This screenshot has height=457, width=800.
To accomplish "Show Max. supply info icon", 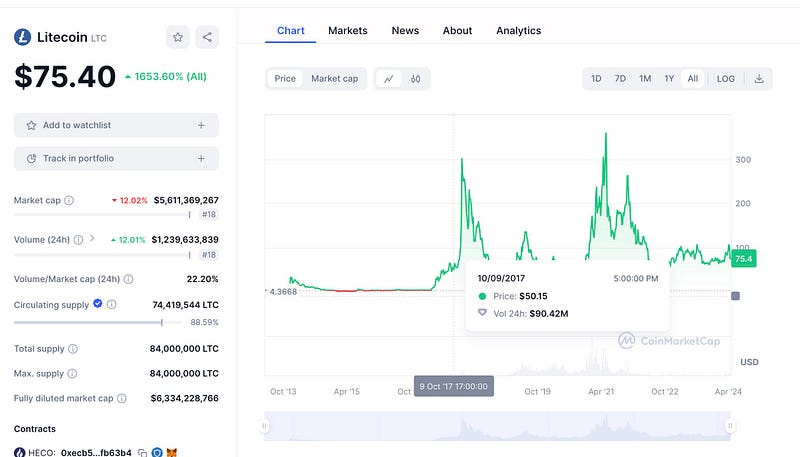I will (72, 374).
